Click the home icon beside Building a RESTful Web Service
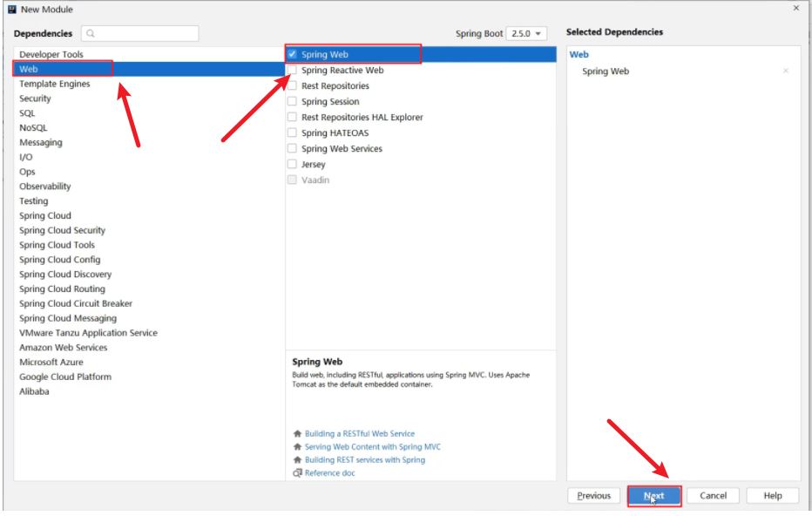Viewport: 812px width, 516px height. coord(297,433)
